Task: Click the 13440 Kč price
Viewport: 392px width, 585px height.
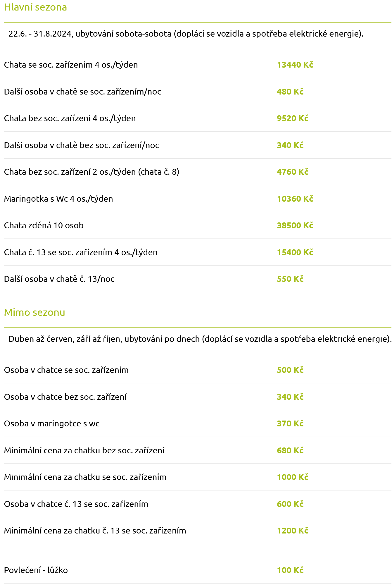Action: point(295,65)
